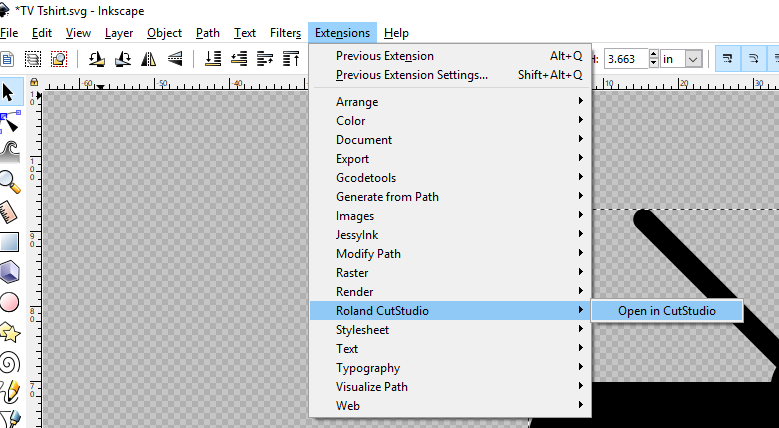The image size is (779, 428).
Task: Select the Spiral tool
Action: tap(9, 362)
